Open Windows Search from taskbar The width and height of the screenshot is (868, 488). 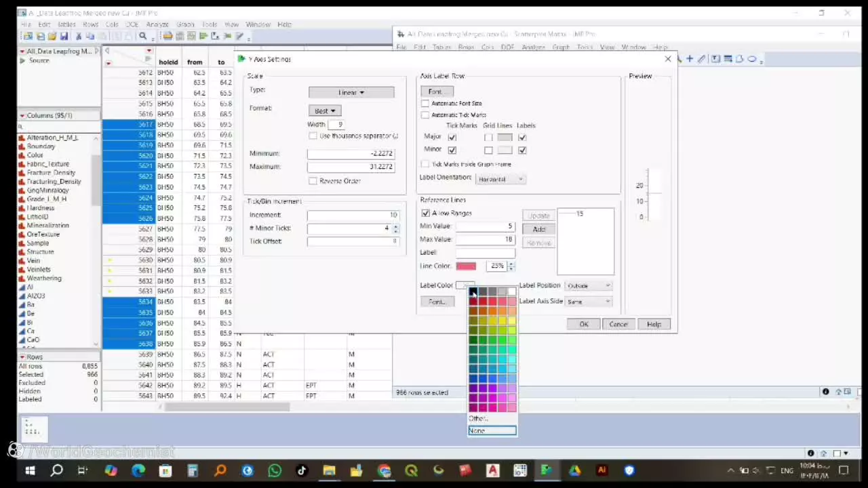(x=56, y=470)
